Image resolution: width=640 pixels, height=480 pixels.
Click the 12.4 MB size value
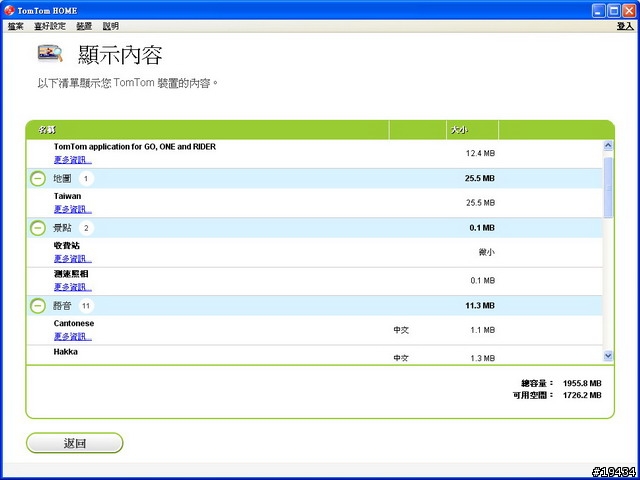click(x=480, y=153)
